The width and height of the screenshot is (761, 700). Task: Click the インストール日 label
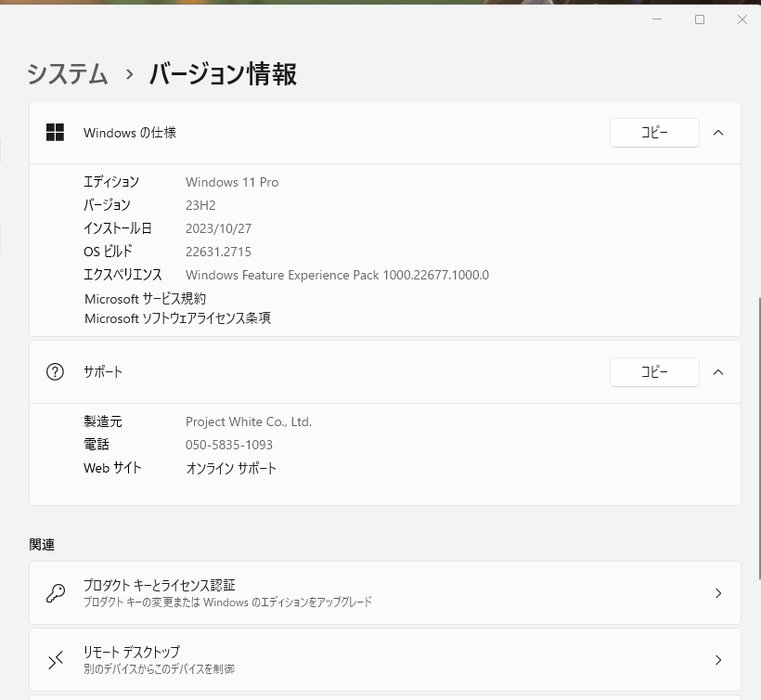(x=118, y=228)
